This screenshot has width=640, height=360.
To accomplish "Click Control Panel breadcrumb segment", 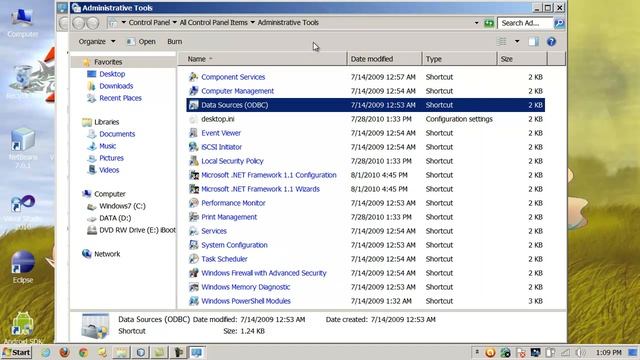I will [x=149, y=22].
